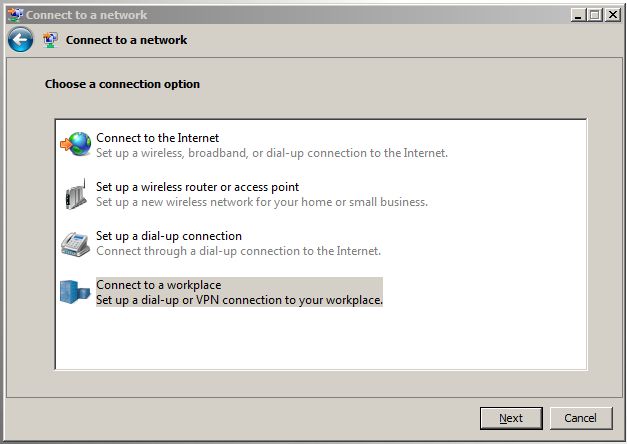Select the Connect to a workplace title
The height and width of the screenshot is (444, 627).
tap(159, 285)
